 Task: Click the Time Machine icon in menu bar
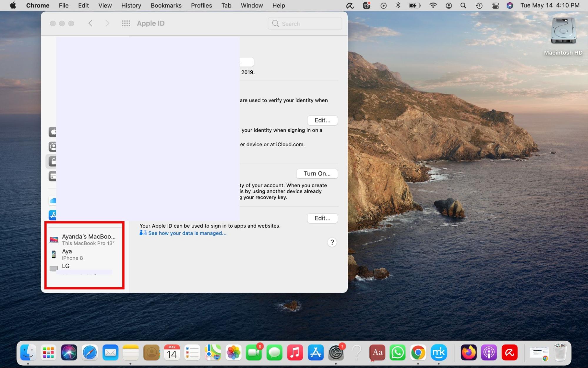point(479,5)
